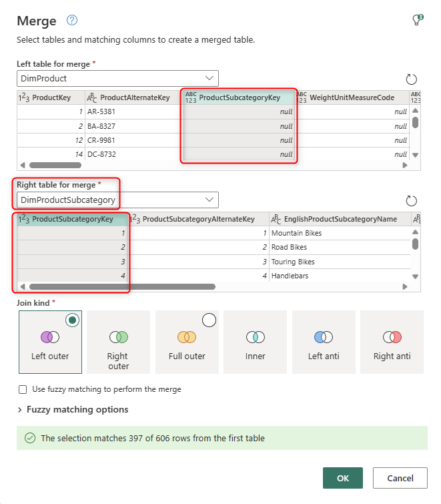
Task: Click the Cancel button
Action: pyautogui.click(x=400, y=478)
